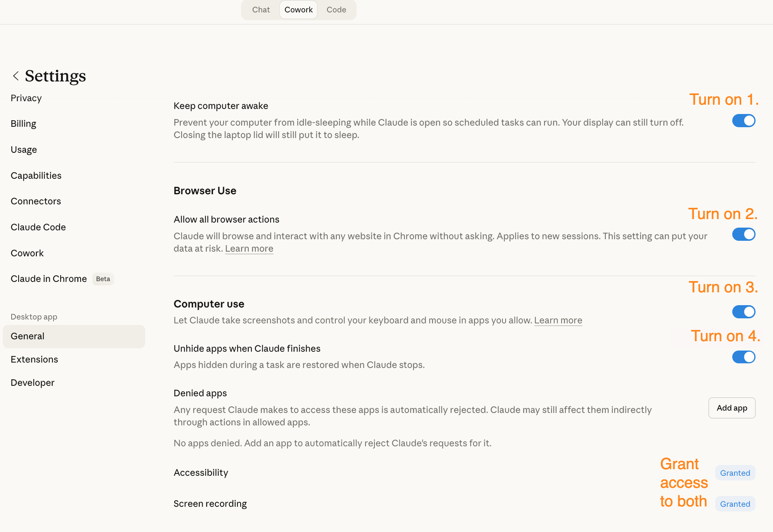Open the Billing settings section
773x532 pixels.
tap(23, 124)
